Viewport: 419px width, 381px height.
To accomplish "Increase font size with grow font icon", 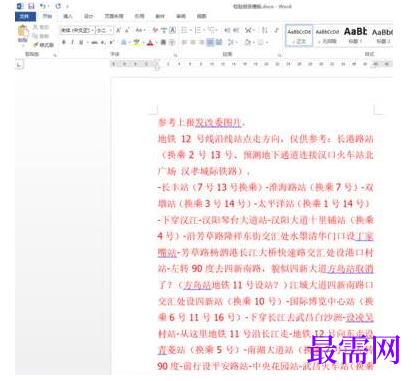I will pos(118,30).
